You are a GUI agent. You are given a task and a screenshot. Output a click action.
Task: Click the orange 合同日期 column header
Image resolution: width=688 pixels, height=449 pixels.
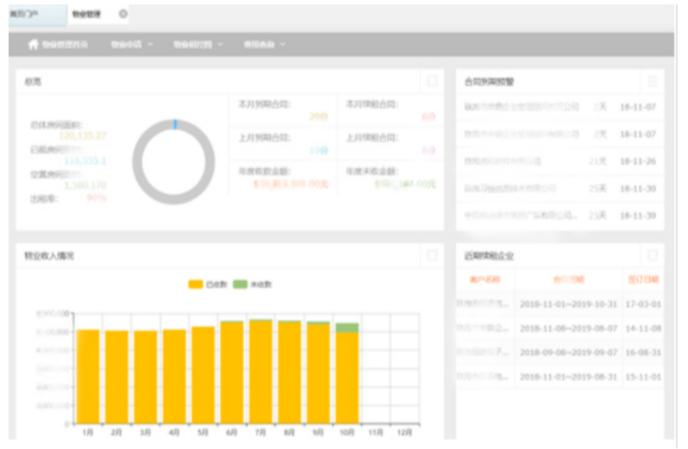569,279
